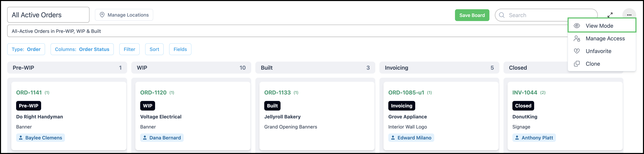
Task: Click the fullscreen expand arrows icon
Action: tap(610, 15)
